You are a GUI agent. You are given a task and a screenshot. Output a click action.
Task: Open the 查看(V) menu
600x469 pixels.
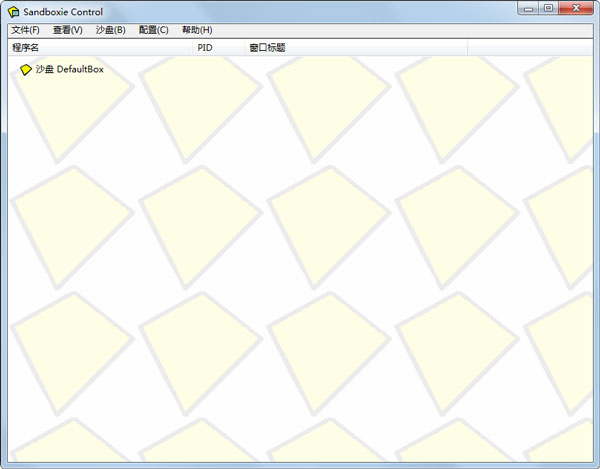pos(68,30)
